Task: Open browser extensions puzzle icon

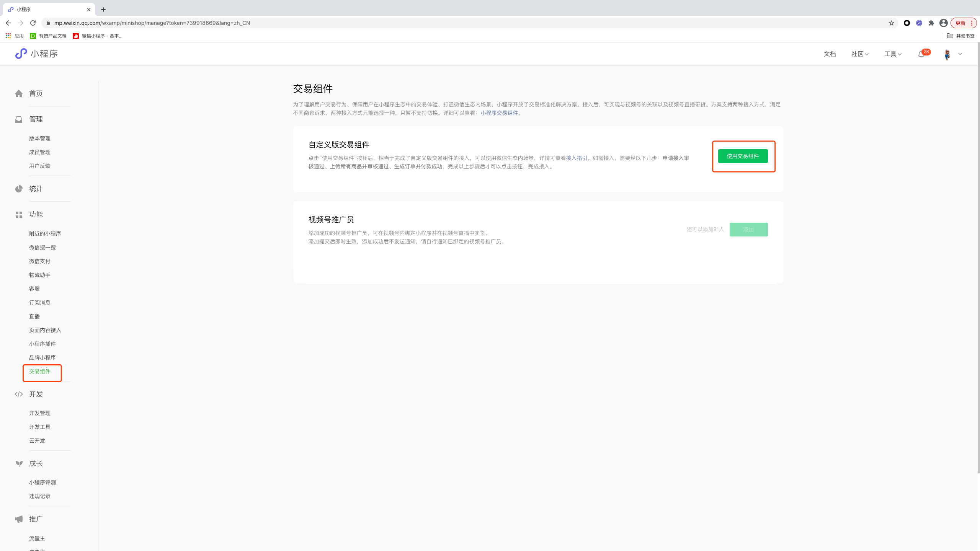Action: tap(931, 23)
